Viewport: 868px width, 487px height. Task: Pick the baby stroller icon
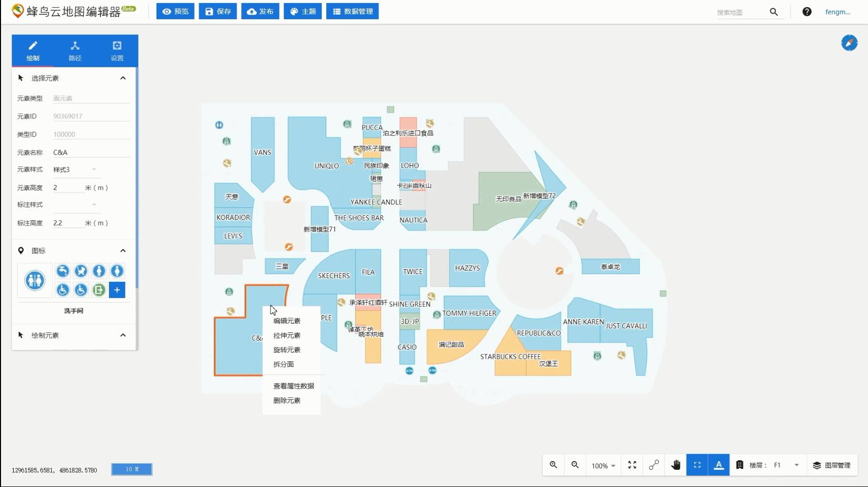tap(81, 271)
